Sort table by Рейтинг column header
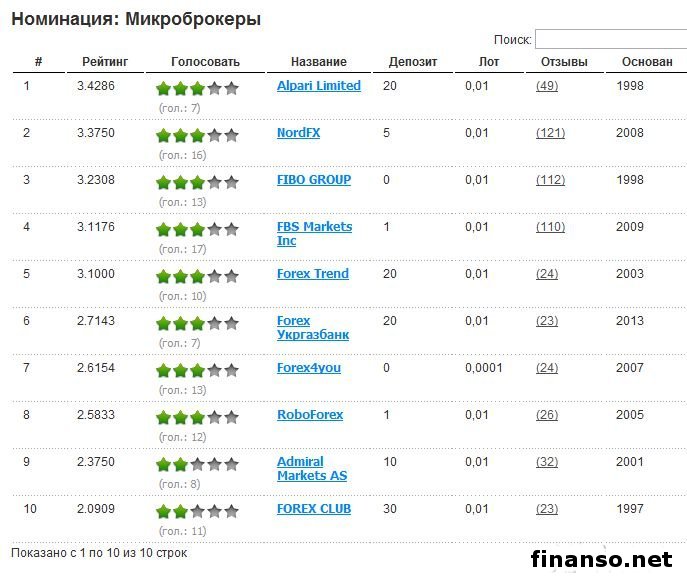 pos(105,62)
